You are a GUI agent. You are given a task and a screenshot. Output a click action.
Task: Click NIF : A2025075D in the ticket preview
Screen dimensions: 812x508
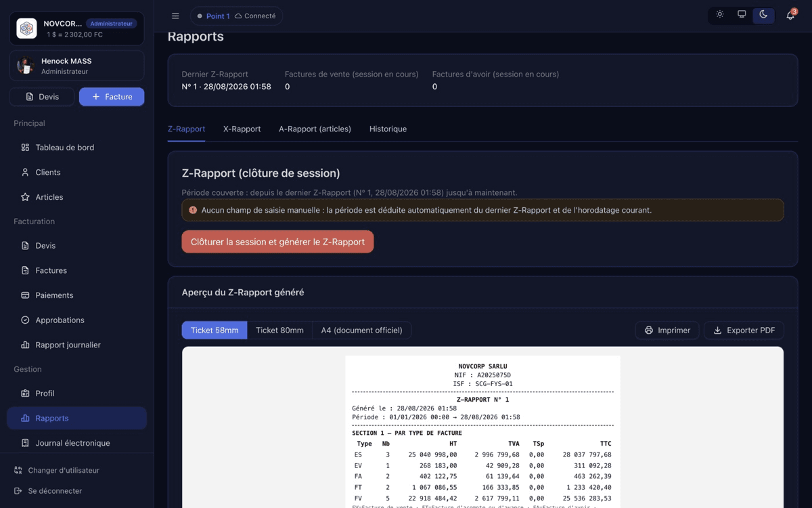(482, 375)
